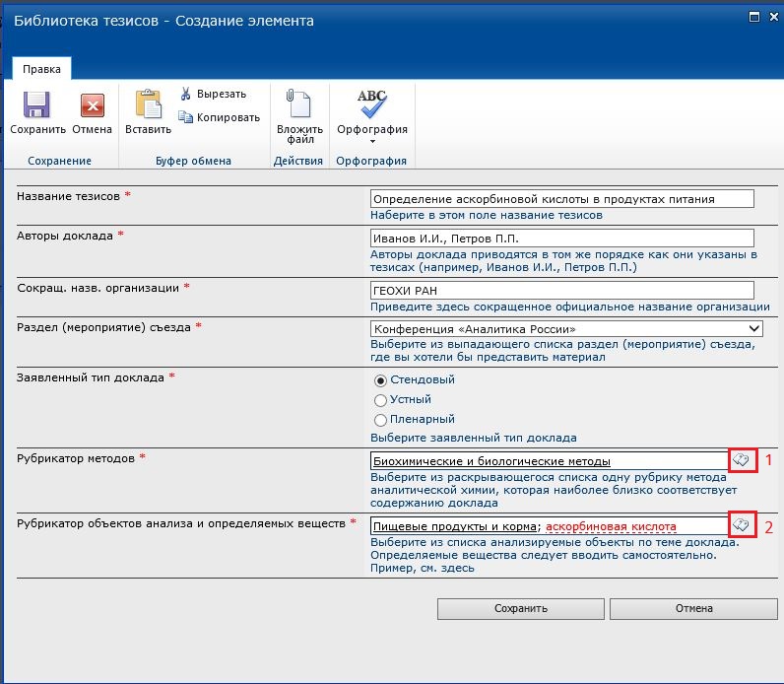This screenshot has width=784, height=684.
Task: Click the Действия group label
Action: pyautogui.click(x=298, y=161)
